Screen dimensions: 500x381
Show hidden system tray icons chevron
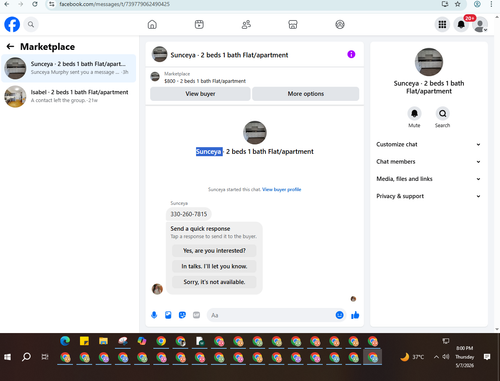436,357
